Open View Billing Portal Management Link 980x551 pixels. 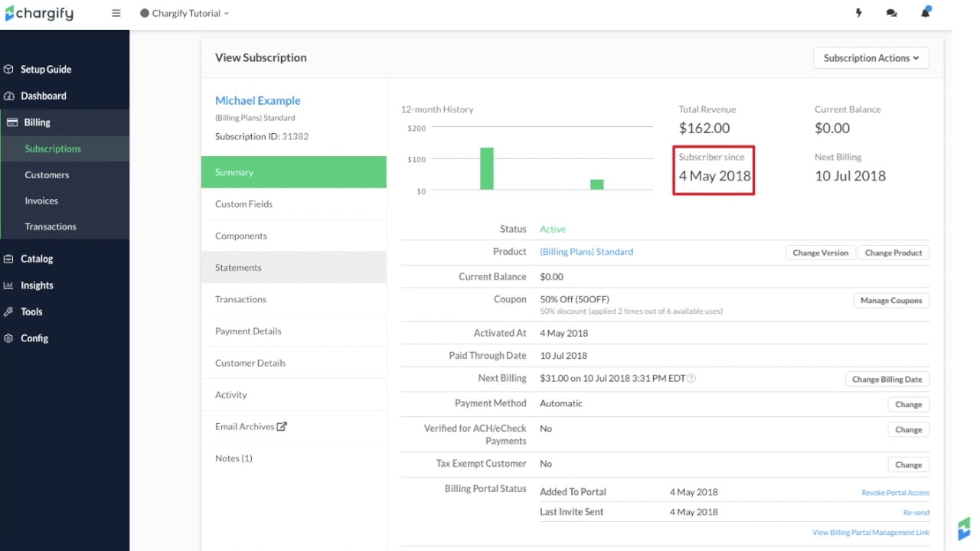click(871, 533)
